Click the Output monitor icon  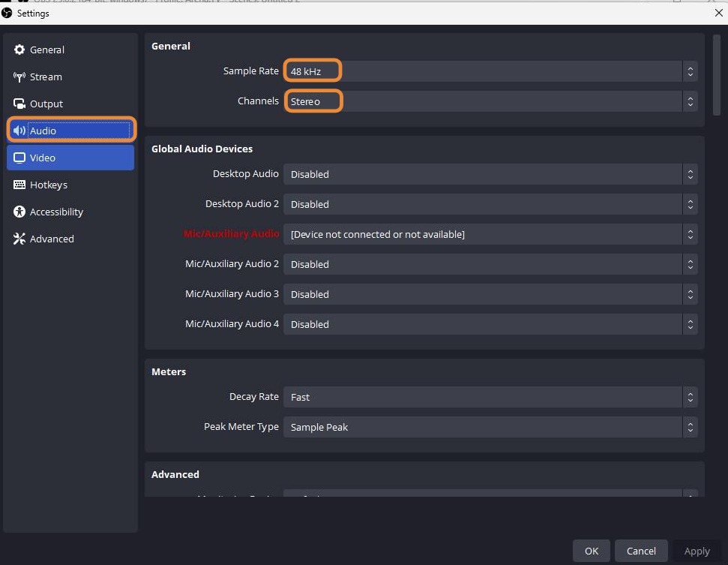19,104
